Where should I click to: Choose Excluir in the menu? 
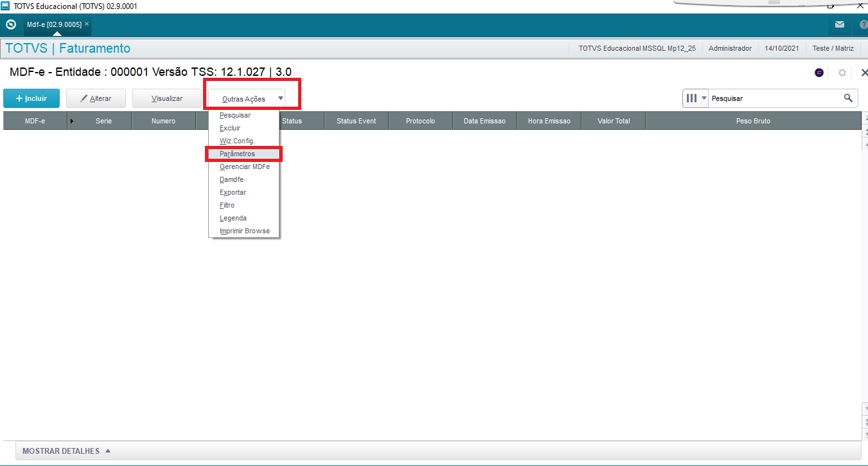[244, 129]
